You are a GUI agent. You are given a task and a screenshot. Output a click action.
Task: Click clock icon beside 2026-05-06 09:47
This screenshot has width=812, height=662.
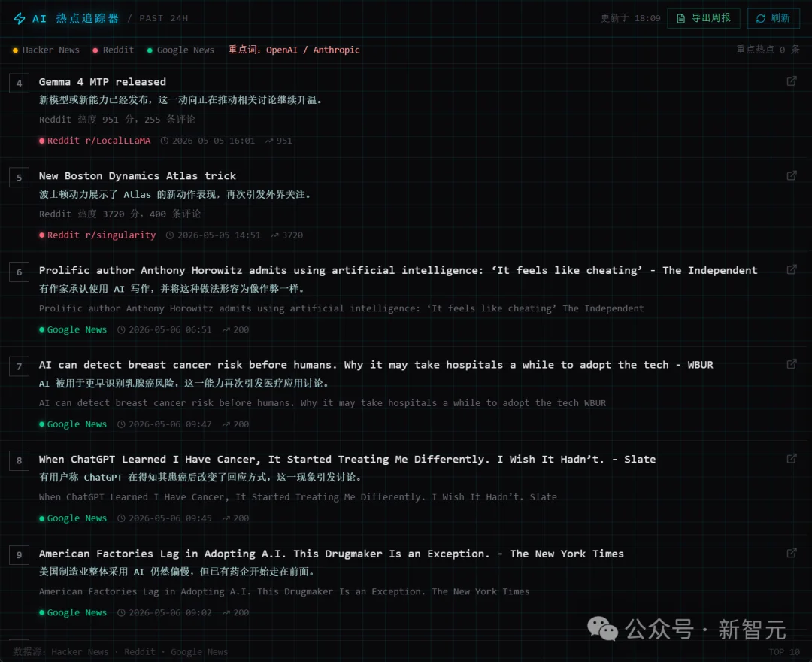(121, 424)
